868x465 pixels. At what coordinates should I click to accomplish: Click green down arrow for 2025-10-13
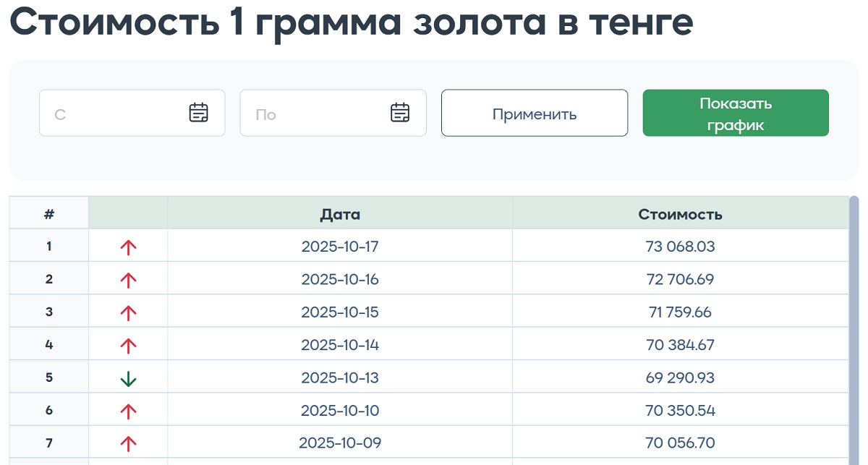click(128, 378)
